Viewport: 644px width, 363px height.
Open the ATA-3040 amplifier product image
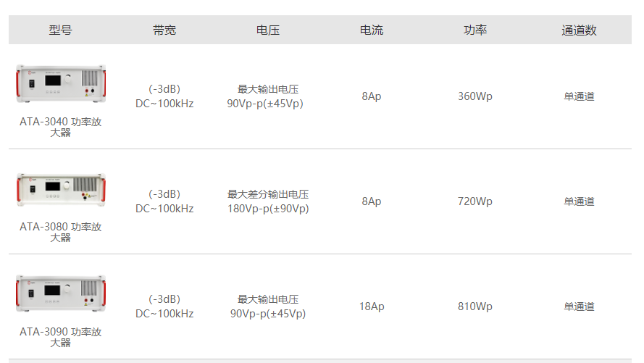point(61,84)
